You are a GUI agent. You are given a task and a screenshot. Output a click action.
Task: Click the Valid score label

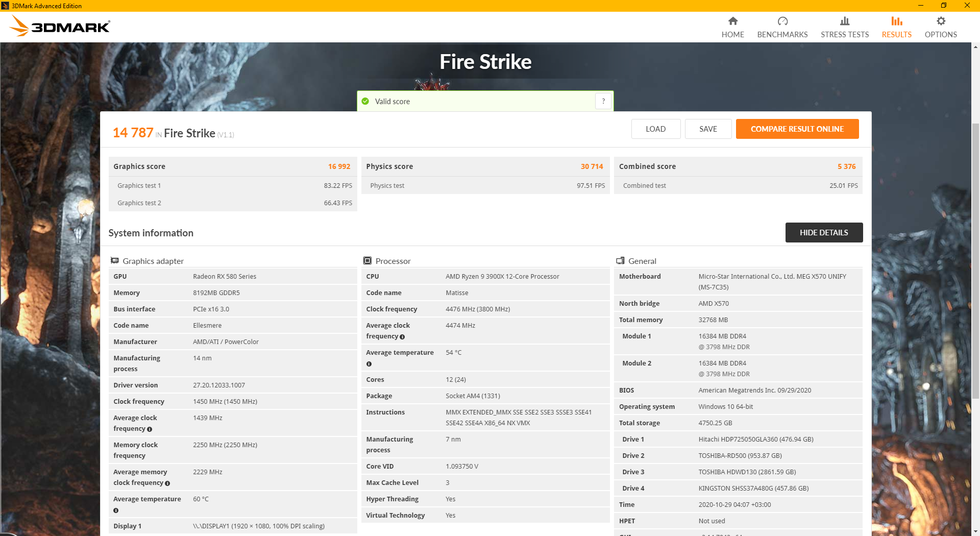pyautogui.click(x=393, y=102)
